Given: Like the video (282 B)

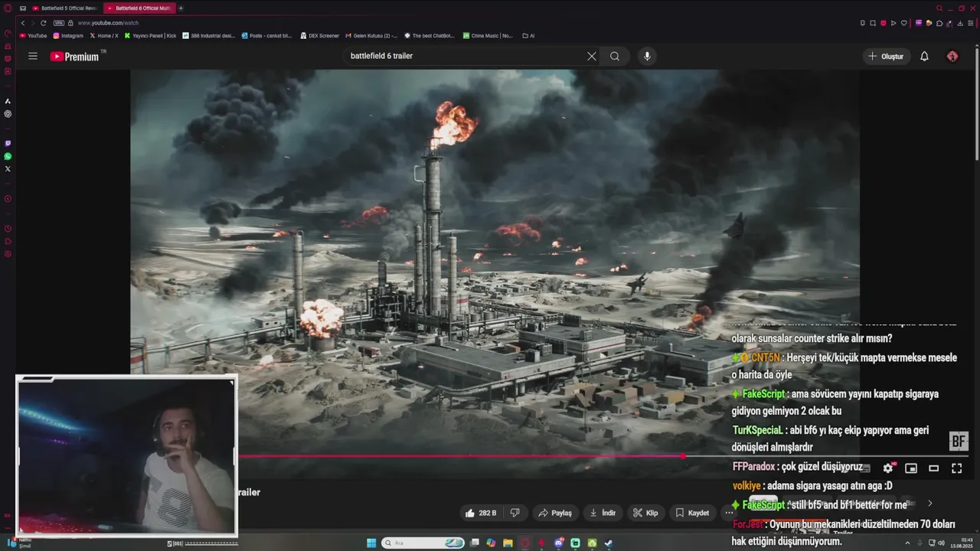Looking at the screenshot, I should [x=481, y=513].
